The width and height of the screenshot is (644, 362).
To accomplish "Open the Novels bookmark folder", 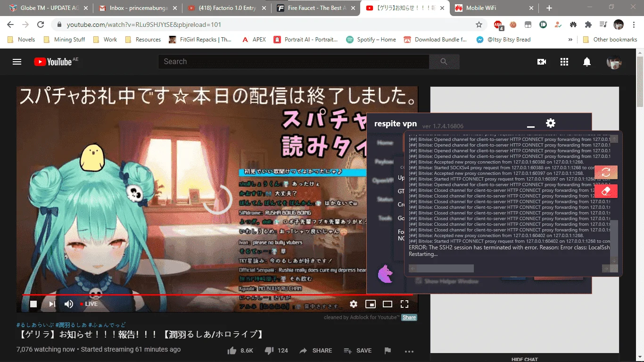I will pos(21,40).
